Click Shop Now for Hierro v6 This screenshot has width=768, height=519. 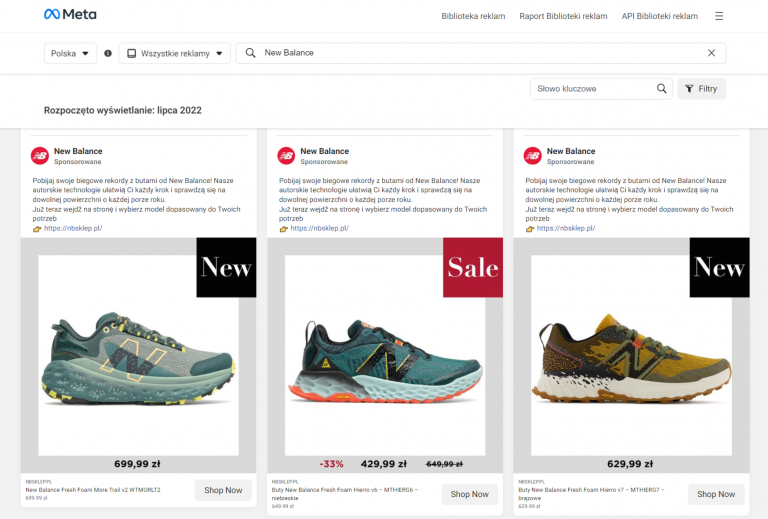pos(469,494)
